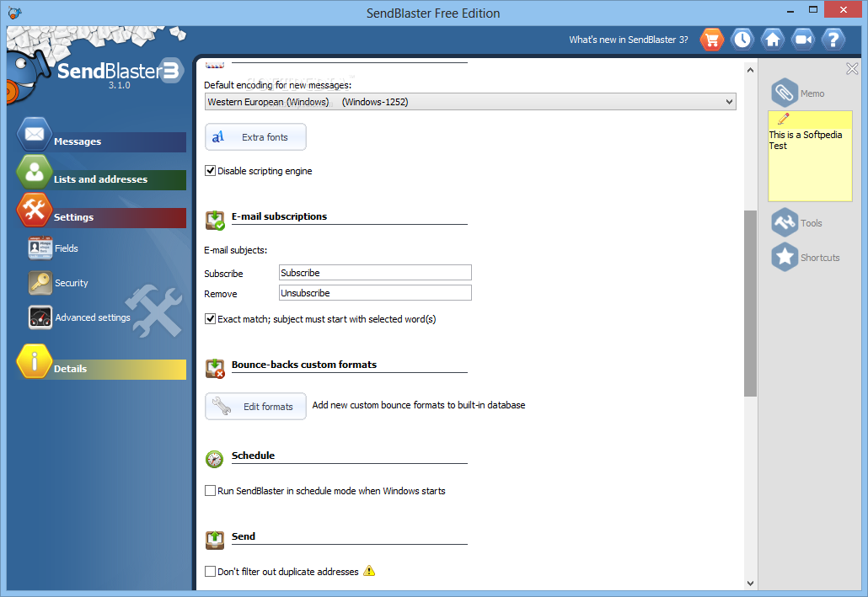Check Don't filter out duplicate addresses

[x=211, y=571]
